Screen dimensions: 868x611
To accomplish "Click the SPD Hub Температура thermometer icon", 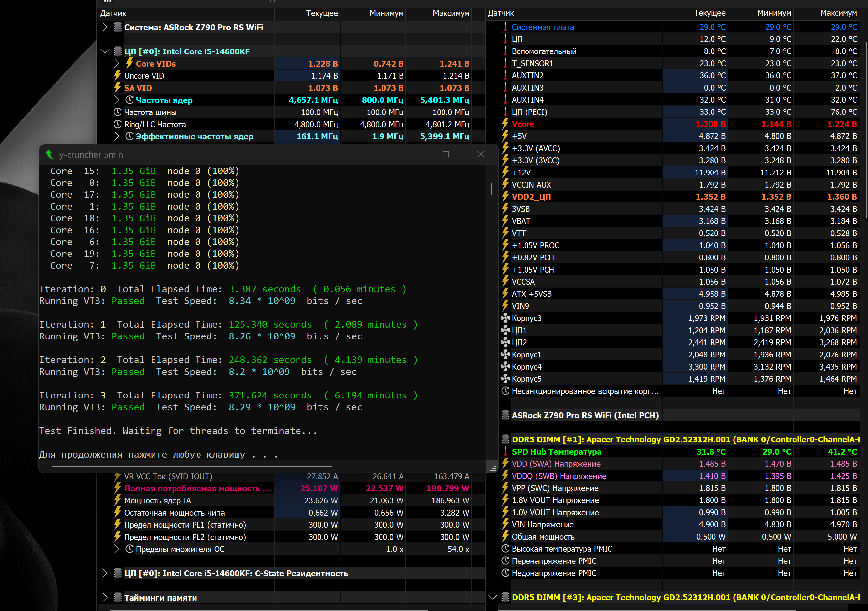I will [x=505, y=452].
